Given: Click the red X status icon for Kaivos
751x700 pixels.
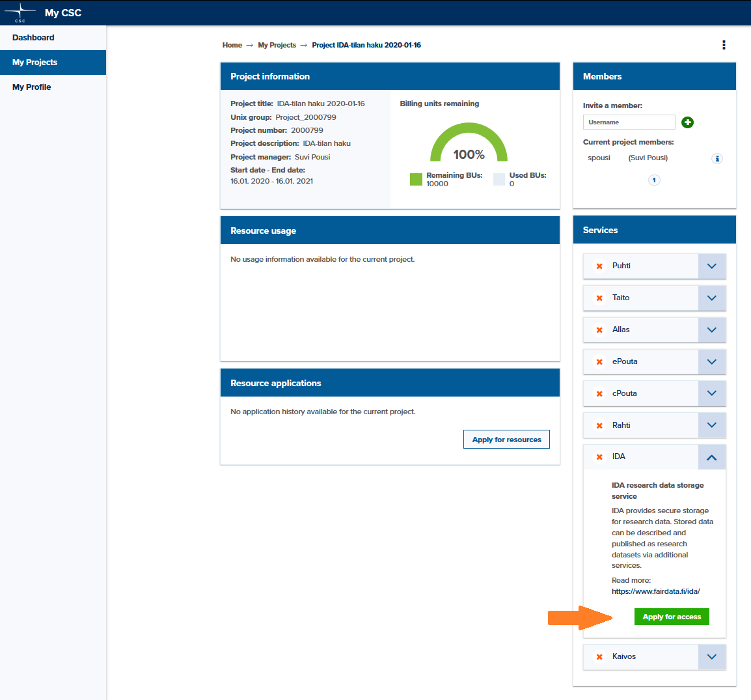Looking at the screenshot, I should pyautogui.click(x=599, y=657).
